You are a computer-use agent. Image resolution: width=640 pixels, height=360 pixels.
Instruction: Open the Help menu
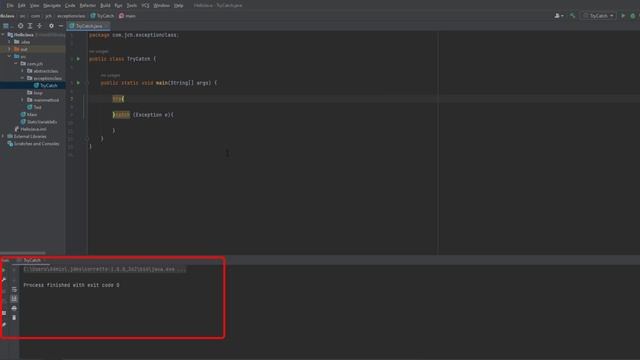point(178,6)
